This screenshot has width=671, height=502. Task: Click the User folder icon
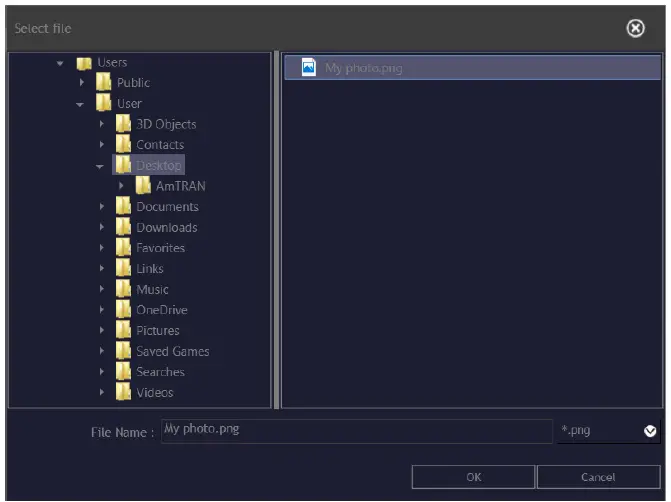pyautogui.click(x=104, y=103)
